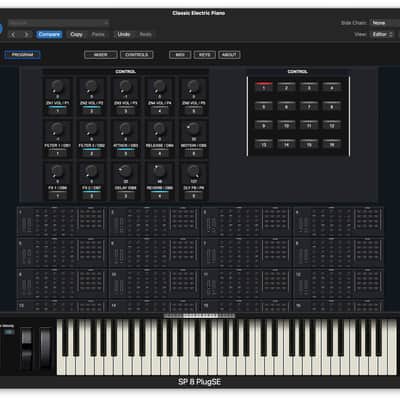
Task: Trigger control pad 6
Action: 286,107
